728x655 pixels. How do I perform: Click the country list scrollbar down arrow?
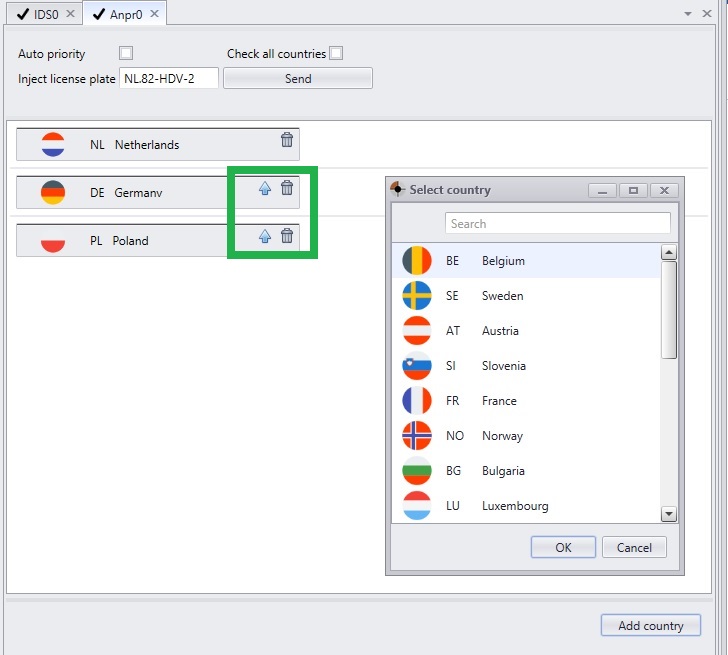[x=669, y=513]
